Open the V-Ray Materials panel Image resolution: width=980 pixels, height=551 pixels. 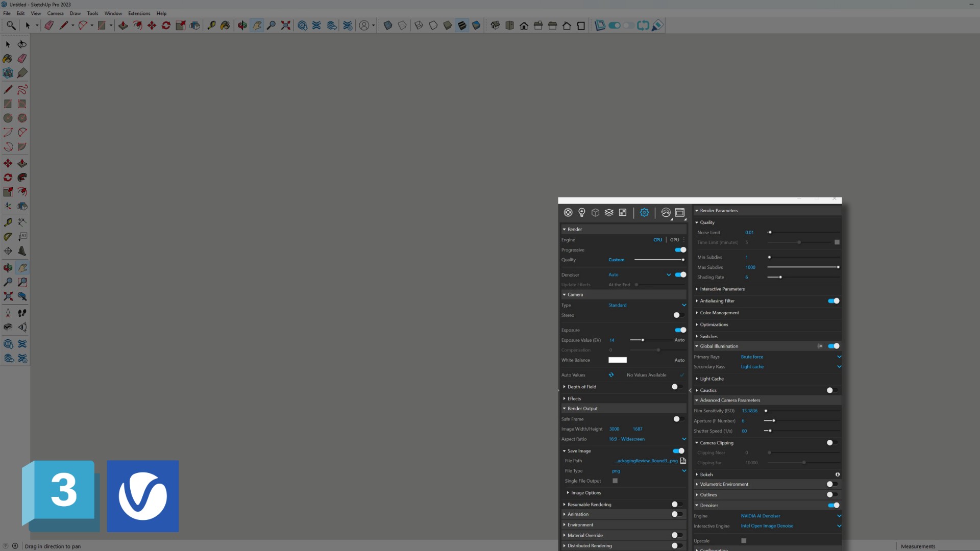click(x=568, y=212)
